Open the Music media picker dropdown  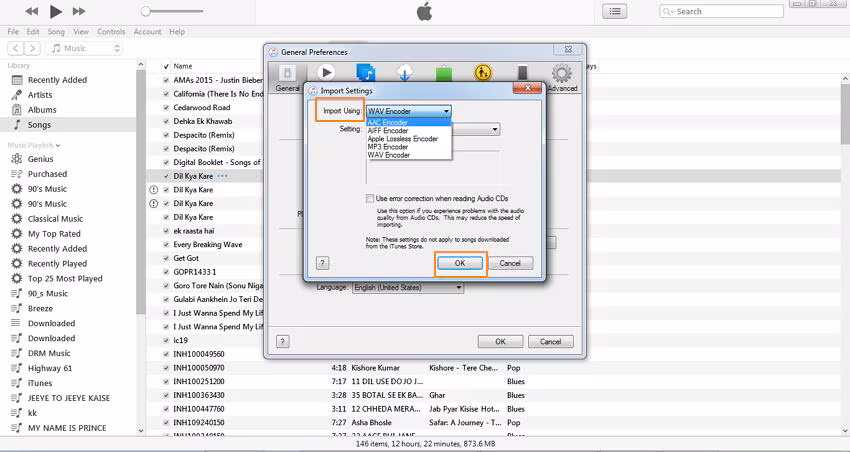coord(85,48)
